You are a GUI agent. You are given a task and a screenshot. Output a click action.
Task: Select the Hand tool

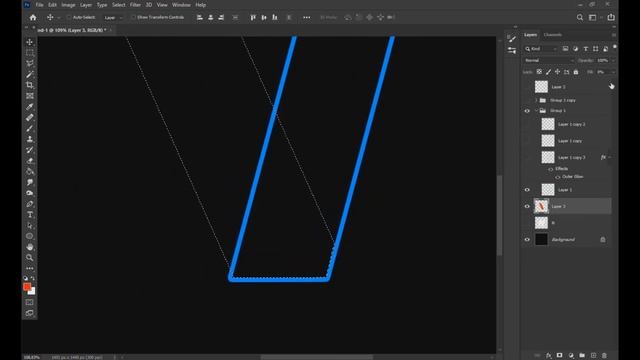pos(30,247)
